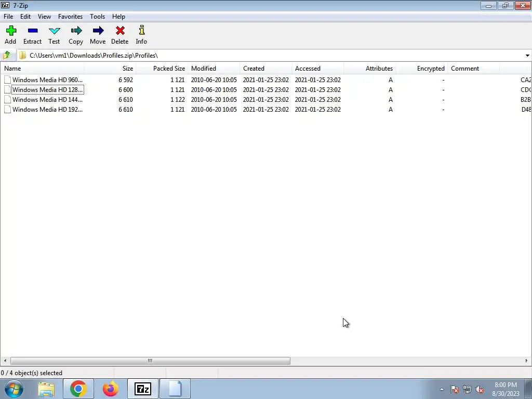Viewport: 532px width, 399px height.
Task: Sort by the Attributes column header
Action: point(369,69)
